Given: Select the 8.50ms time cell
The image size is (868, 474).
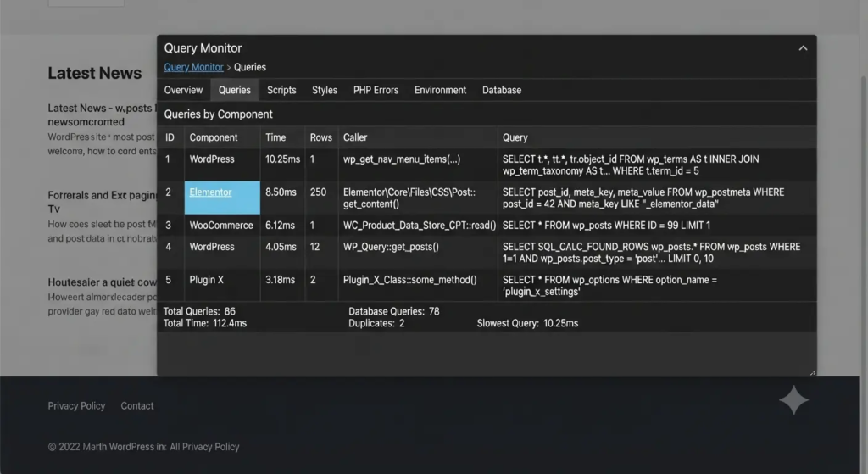Looking at the screenshot, I should tap(281, 192).
